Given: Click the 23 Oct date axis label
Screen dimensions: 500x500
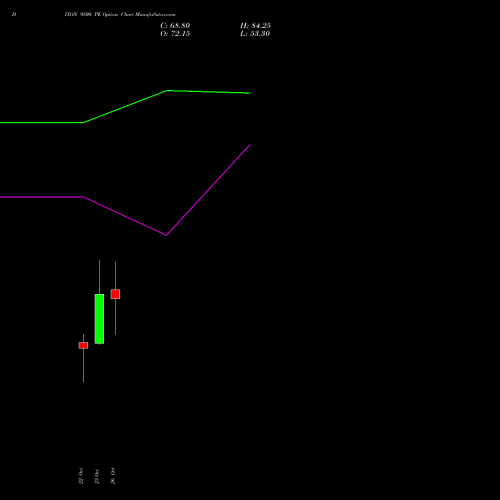Looking at the screenshot, I should pos(97,476).
